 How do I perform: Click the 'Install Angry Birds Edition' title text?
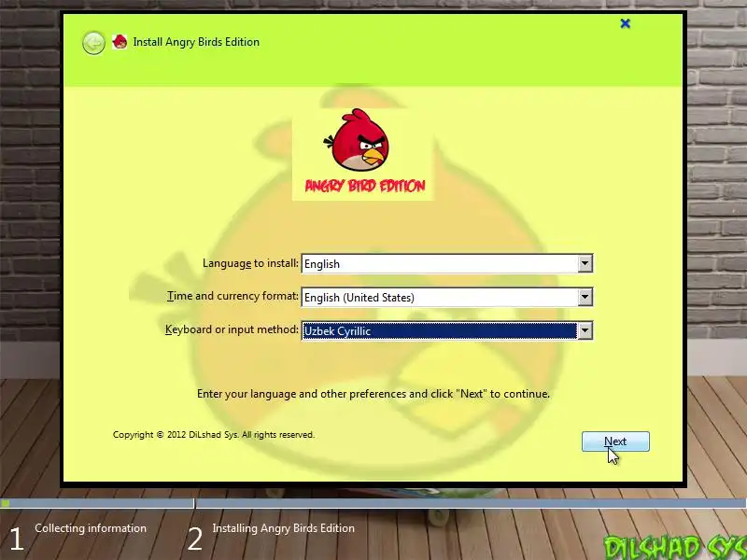click(x=196, y=42)
